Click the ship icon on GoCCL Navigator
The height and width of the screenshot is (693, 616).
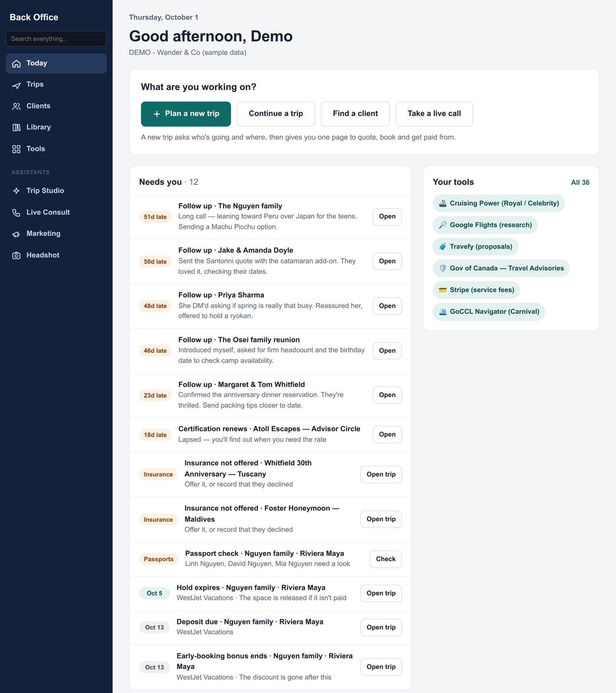pyautogui.click(x=443, y=311)
